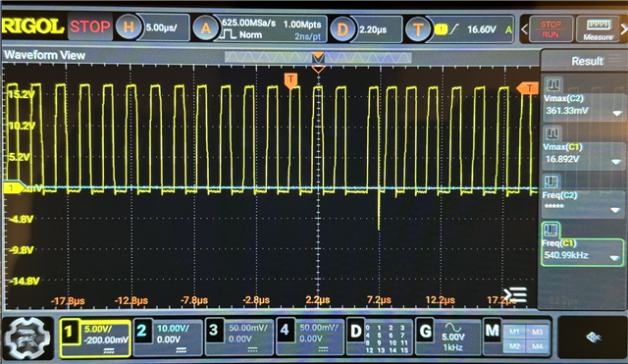Toggle channel 1 with its number badge

coord(70,332)
